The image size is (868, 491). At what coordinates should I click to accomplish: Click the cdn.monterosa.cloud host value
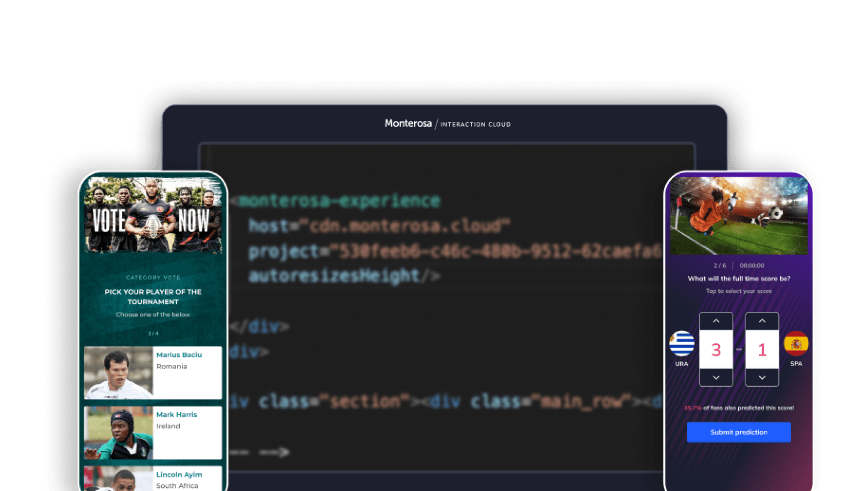point(404,226)
